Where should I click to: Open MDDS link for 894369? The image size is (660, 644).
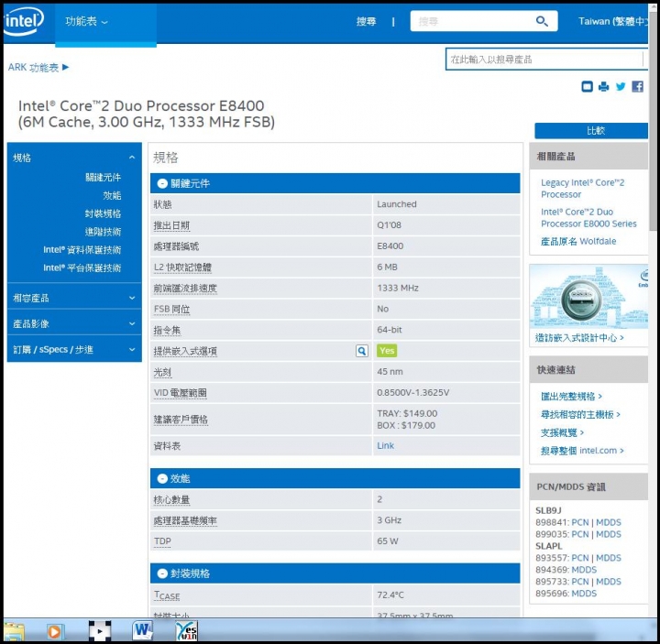click(584, 570)
